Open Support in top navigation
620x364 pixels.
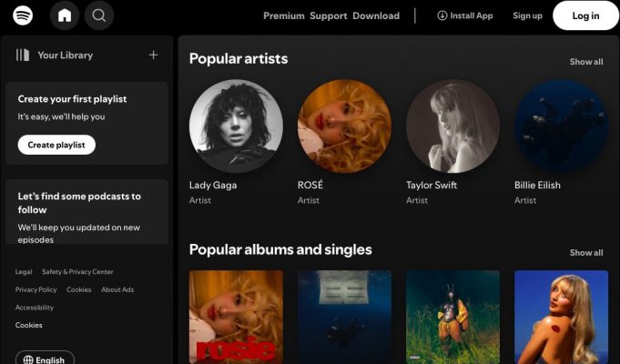[328, 15]
